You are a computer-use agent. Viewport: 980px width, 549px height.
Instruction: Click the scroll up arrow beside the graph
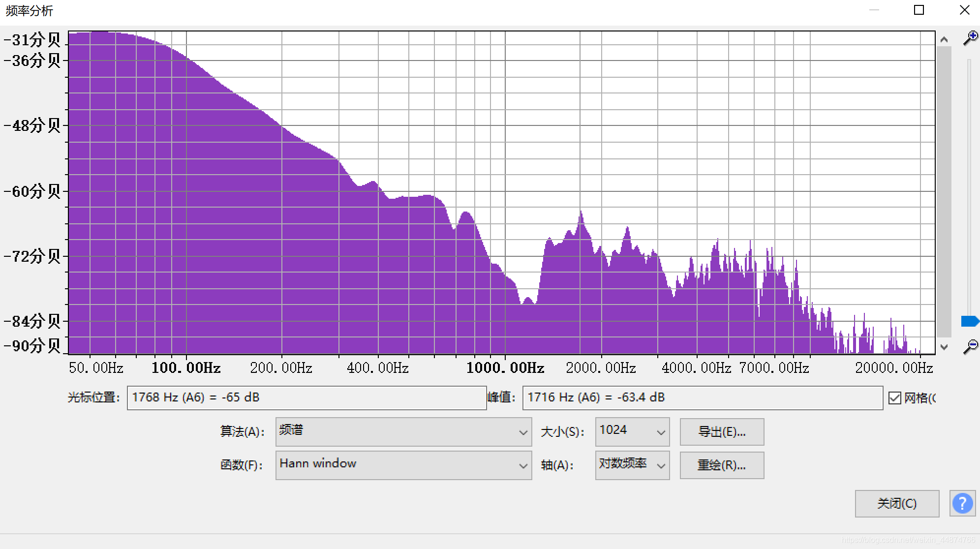pyautogui.click(x=944, y=39)
